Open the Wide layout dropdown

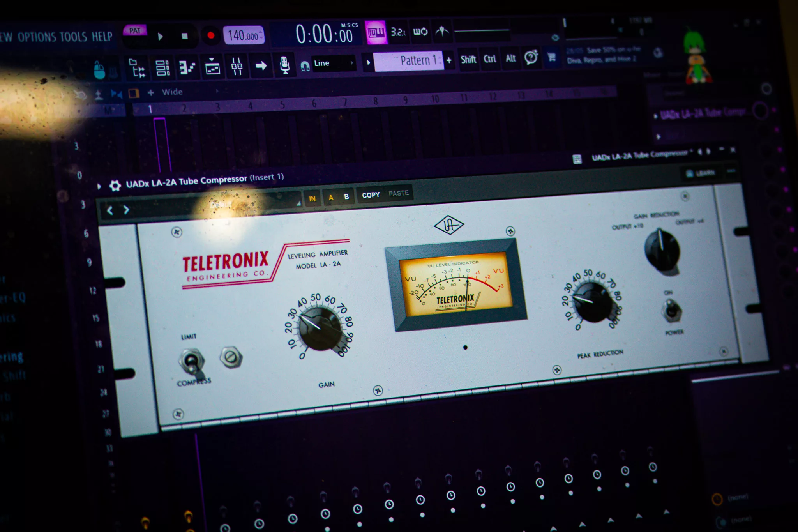[x=190, y=92]
